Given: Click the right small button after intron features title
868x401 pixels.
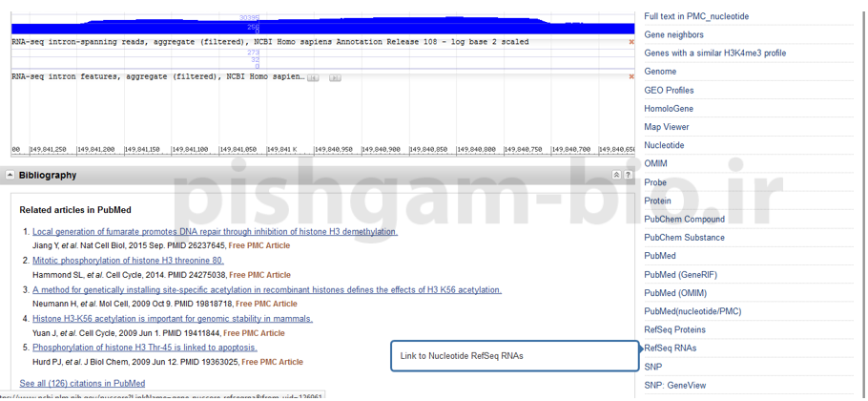Looking at the screenshot, I should (x=335, y=77).
